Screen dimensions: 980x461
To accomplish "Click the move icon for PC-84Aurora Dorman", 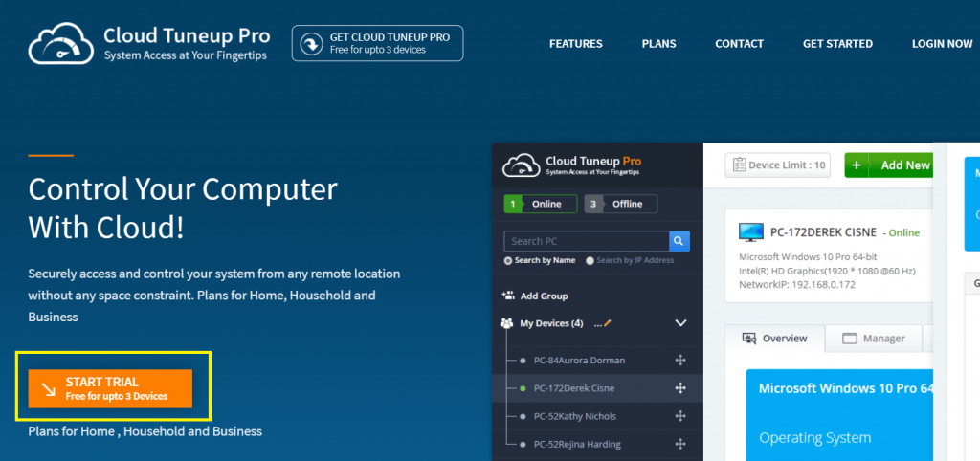I will point(680,361).
